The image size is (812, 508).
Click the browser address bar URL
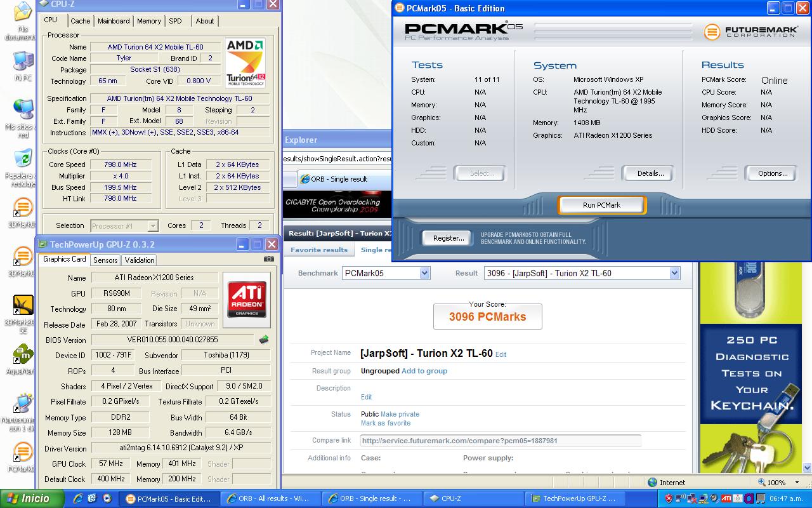(x=337, y=159)
